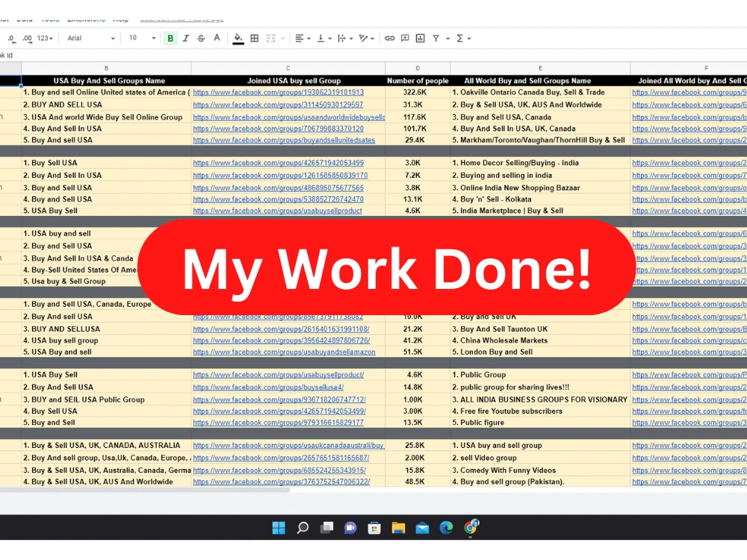Select cell '4. Buy 'n' Sell - Kolkata'
Viewport: 747px width, 560px height.
pos(540,199)
